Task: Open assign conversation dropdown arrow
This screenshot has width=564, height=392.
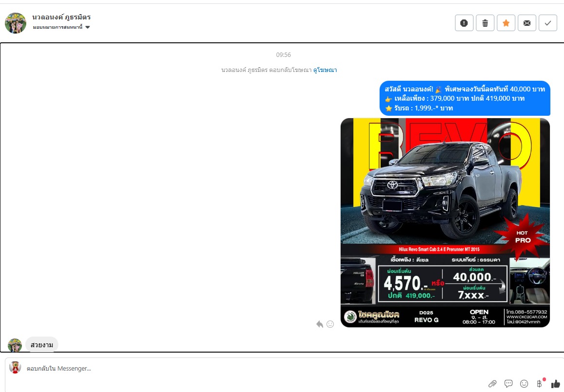Action: tap(88, 27)
